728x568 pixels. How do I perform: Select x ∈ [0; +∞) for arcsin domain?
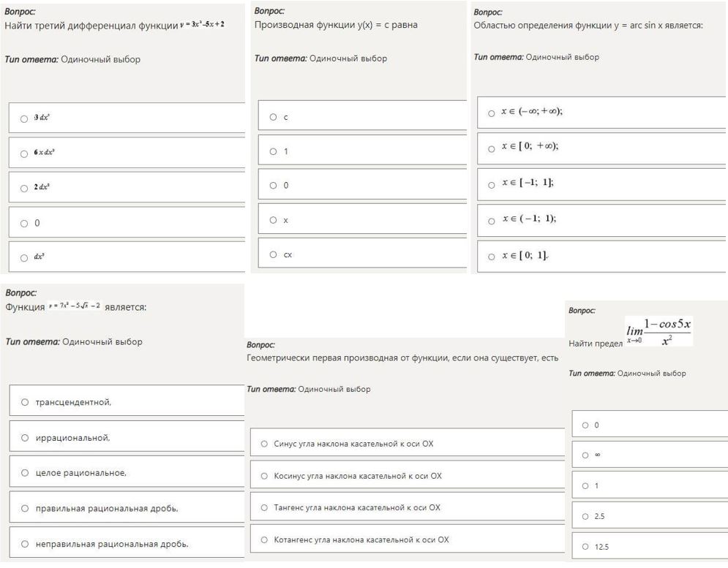tap(492, 148)
